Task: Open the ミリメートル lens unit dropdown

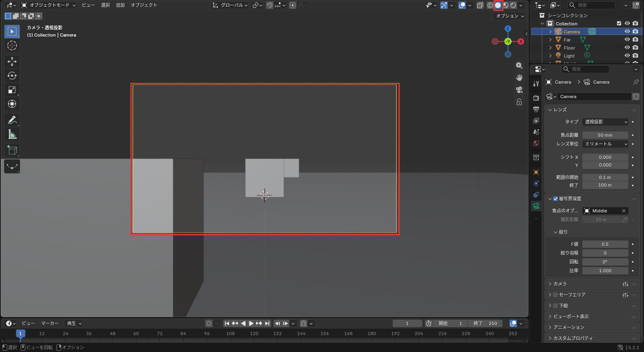Action: [605, 144]
